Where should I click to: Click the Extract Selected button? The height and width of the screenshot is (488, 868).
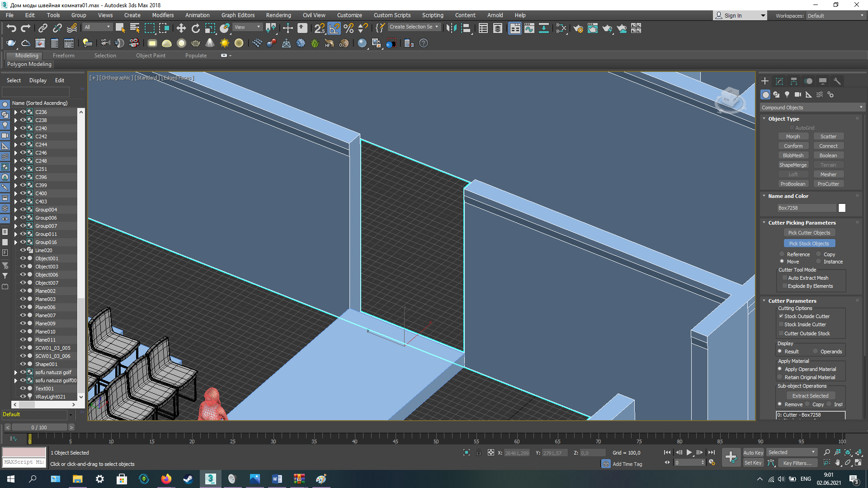pyautogui.click(x=810, y=396)
